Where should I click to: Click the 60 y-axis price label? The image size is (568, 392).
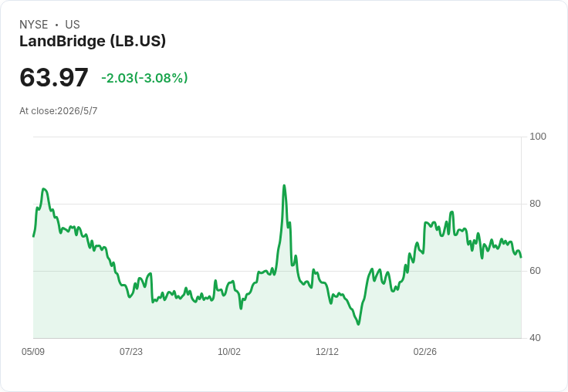click(x=535, y=271)
